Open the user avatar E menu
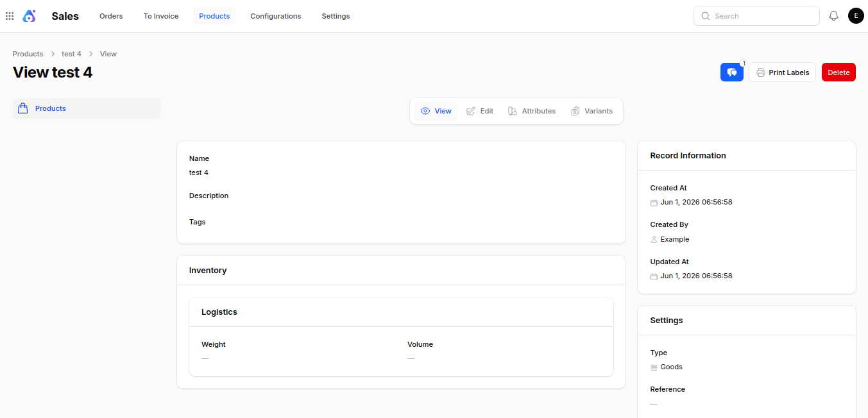868x418 pixels. coord(856,16)
